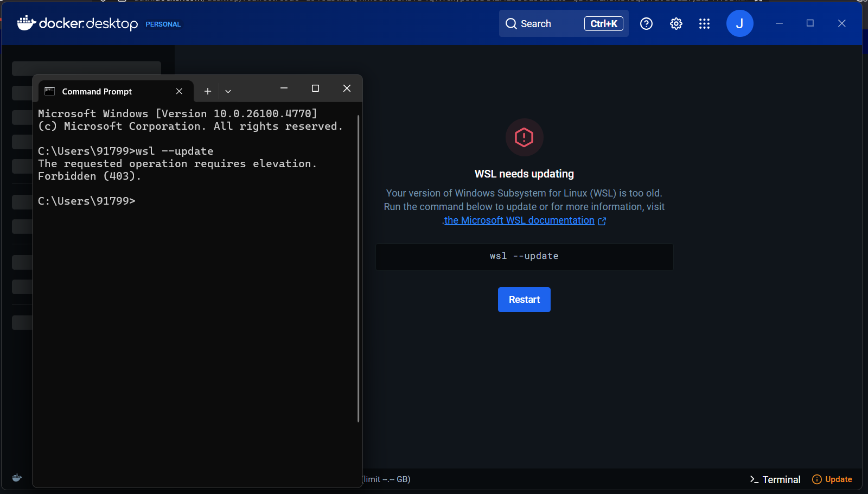Screen dimensions: 868x494
Task: Click the Command Prompt tab icon
Action: point(49,91)
